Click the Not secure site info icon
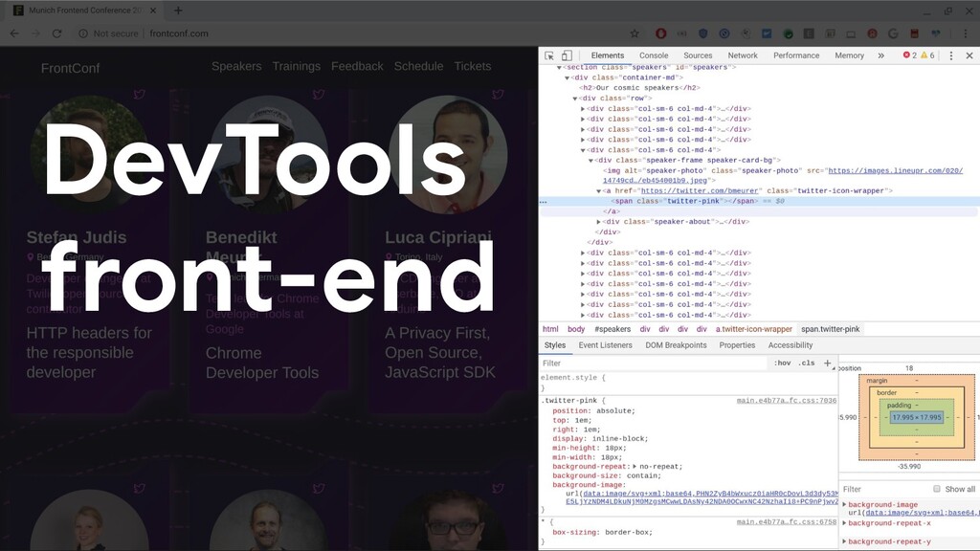This screenshot has width=980, height=551. click(x=83, y=33)
